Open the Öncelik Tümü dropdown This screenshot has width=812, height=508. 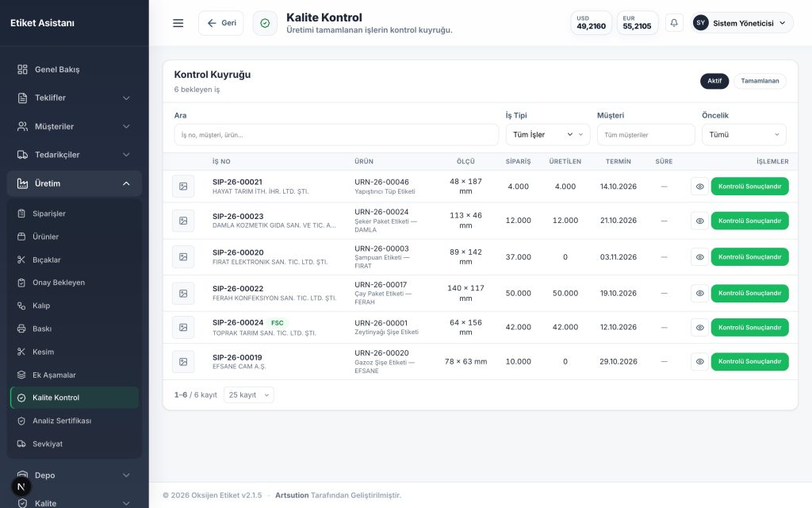744,135
